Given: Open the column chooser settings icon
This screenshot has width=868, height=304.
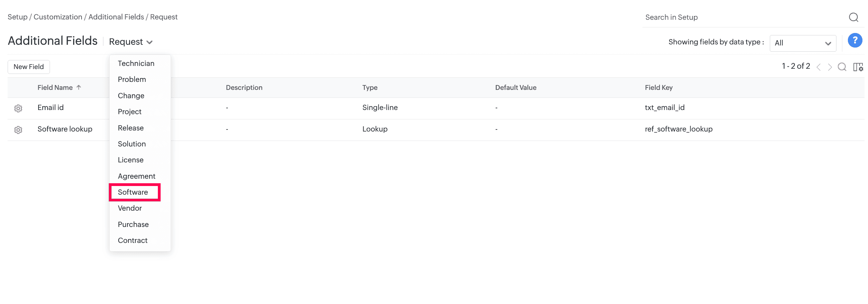Looking at the screenshot, I should [x=858, y=67].
